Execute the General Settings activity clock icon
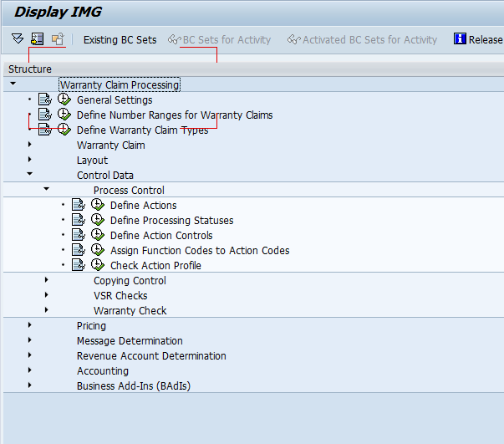504x444 pixels. coord(64,100)
